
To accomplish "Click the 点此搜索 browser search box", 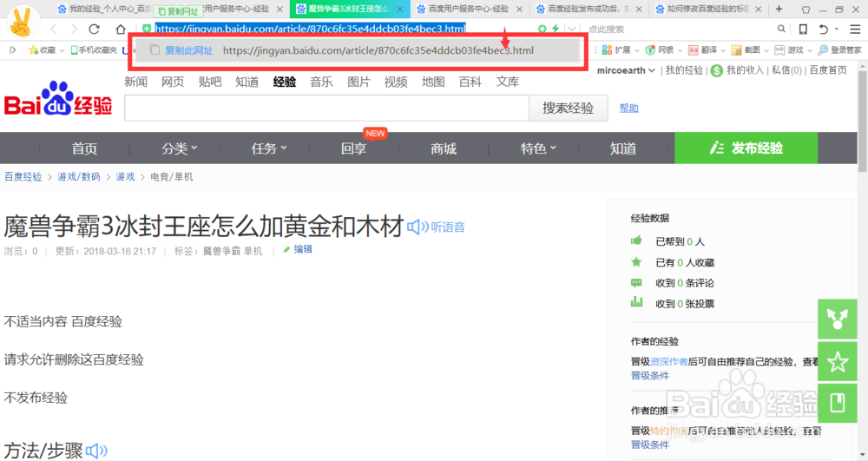I will [678, 29].
